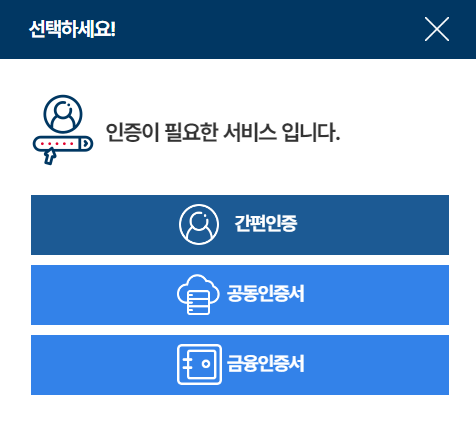The width and height of the screenshot is (476, 424).
Task: Click the 간편인증 text label
Action: tap(265, 223)
